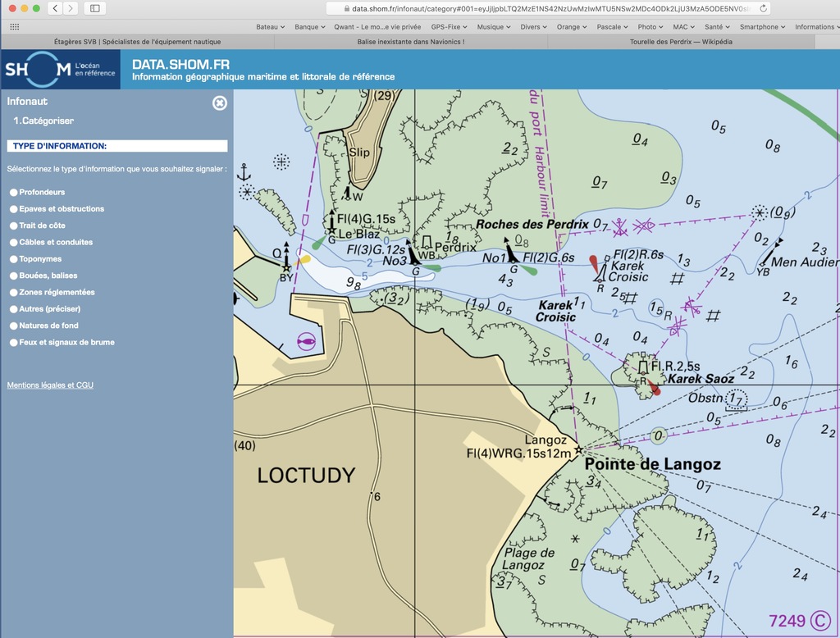This screenshot has height=638, width=840.
Task: Open the Orange bookmarks folder
Action: point(572,27)
